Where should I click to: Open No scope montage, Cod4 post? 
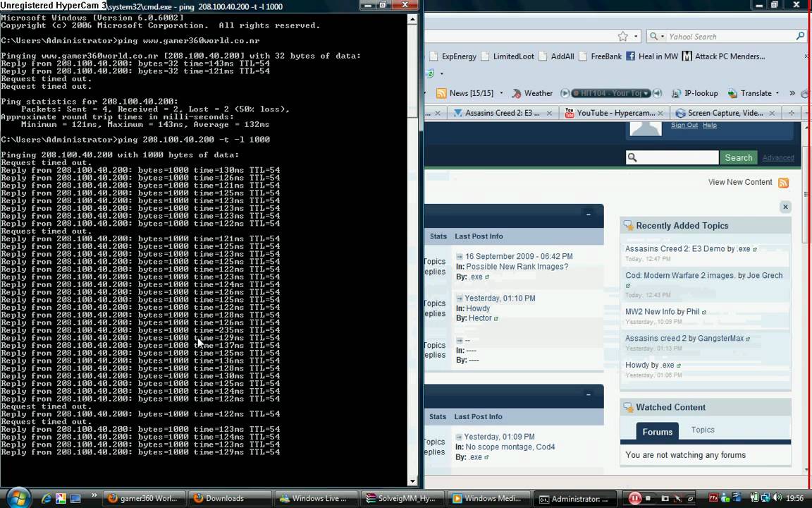(x=510, y=447)
